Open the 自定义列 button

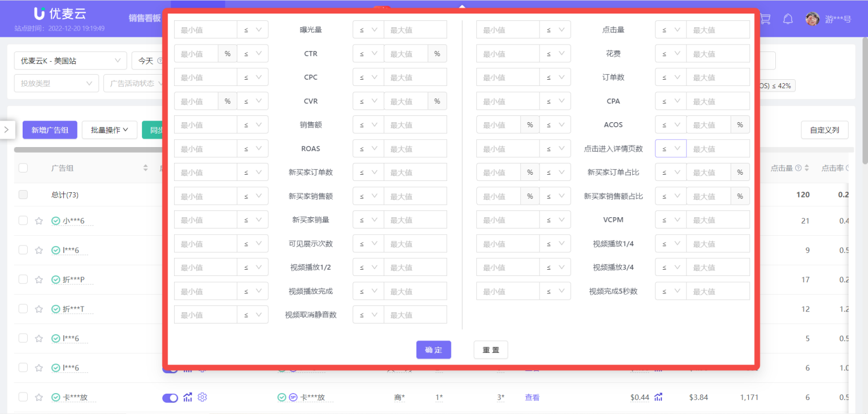tap(824, 130)
